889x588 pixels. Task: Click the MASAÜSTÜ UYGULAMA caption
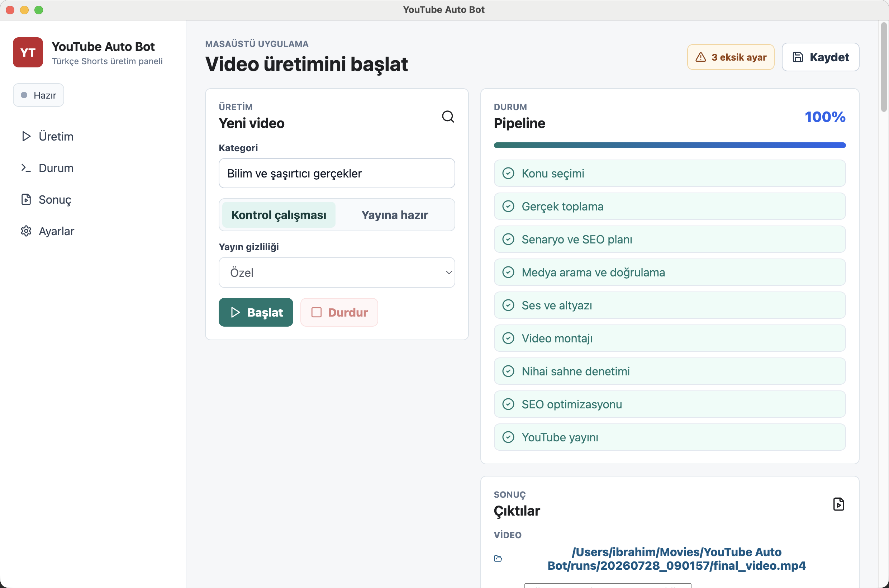pos(257,44)
